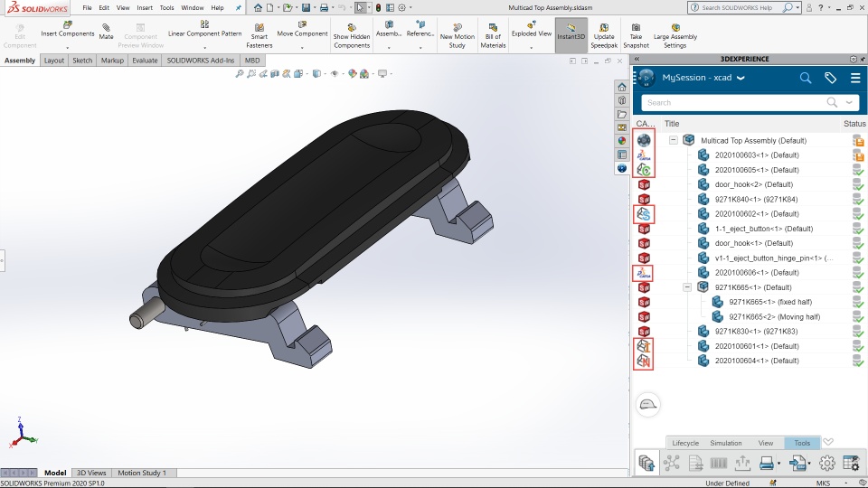The height and width of the screenshot is (488, 868).
Task: Click gear settings icon in Tools toolbar
Action: [827, 463]
